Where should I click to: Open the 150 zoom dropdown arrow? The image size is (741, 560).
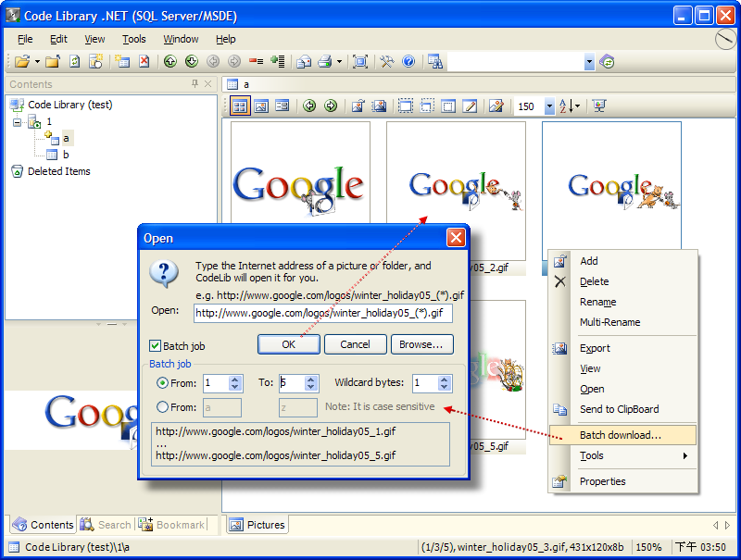click(x=549, y=106)
